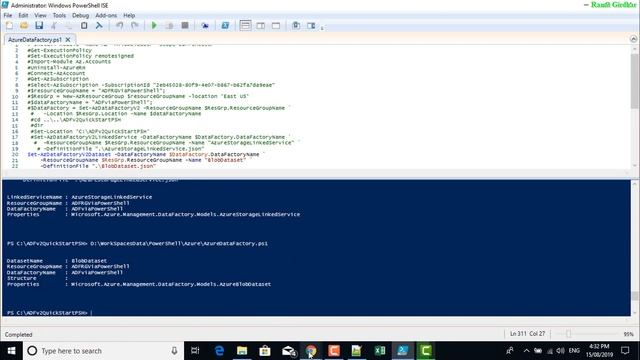640x360 pixels.
Task: Click the #Set-Location 'C:\ADFv2QuickStartPSH' line
Action: pos(90,131)
